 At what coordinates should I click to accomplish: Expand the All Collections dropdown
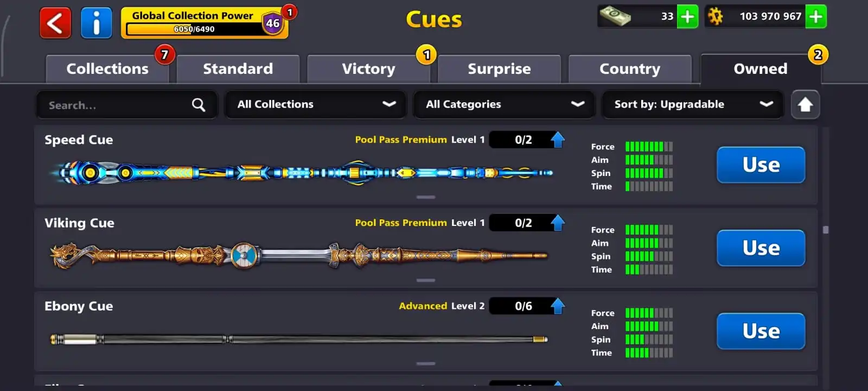pyautogui.click(x=316, y=104)
